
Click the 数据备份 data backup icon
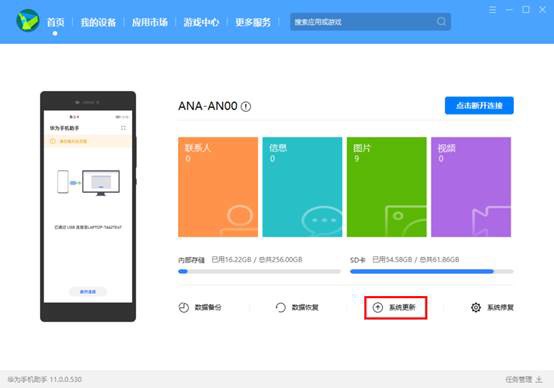coord(184,307)
